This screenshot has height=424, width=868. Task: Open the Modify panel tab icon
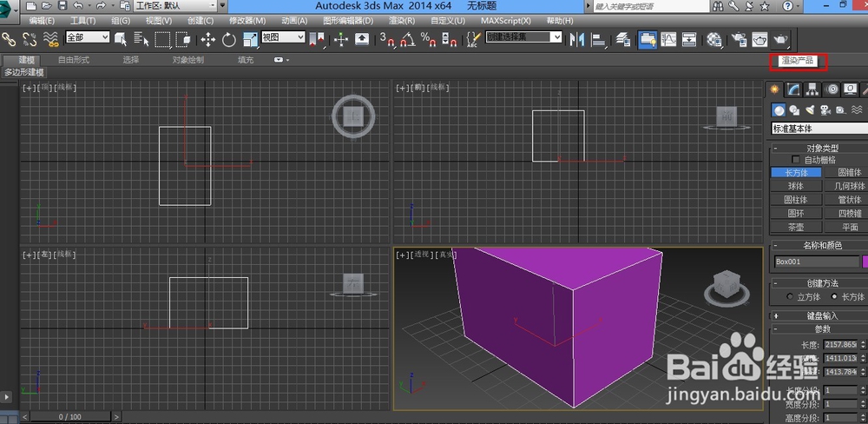[794, 89]
